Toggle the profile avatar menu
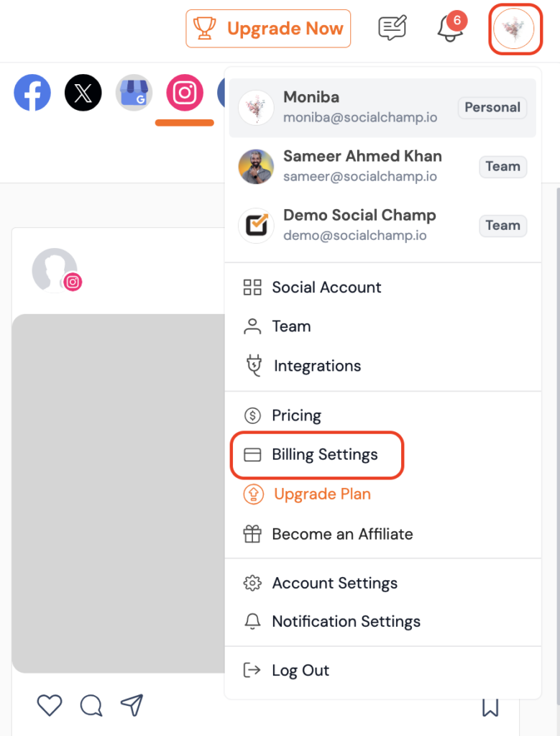 click(515, 29)
